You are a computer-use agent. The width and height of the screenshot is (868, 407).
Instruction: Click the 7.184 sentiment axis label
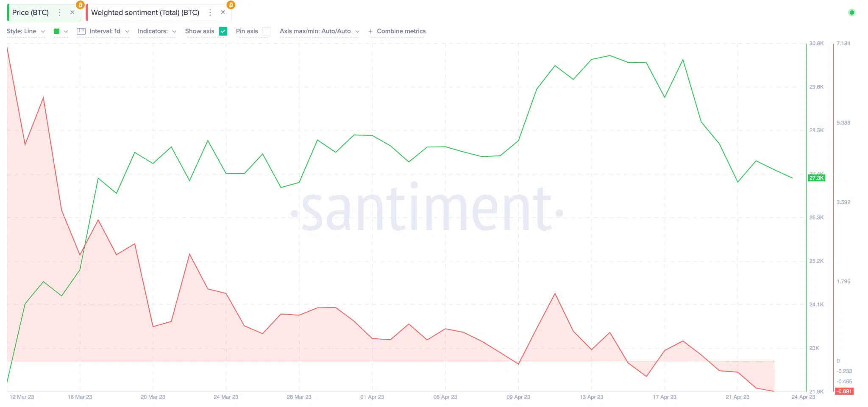[x=843, y=44]
